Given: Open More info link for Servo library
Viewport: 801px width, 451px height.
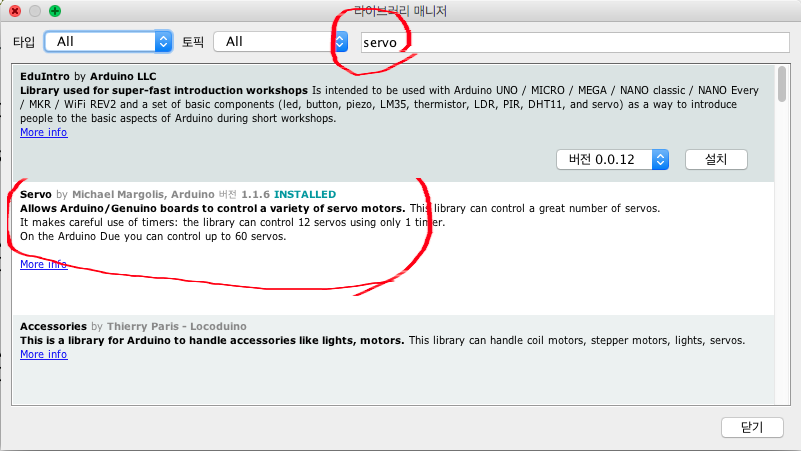Looking at the screenshot, I should 43,264.
